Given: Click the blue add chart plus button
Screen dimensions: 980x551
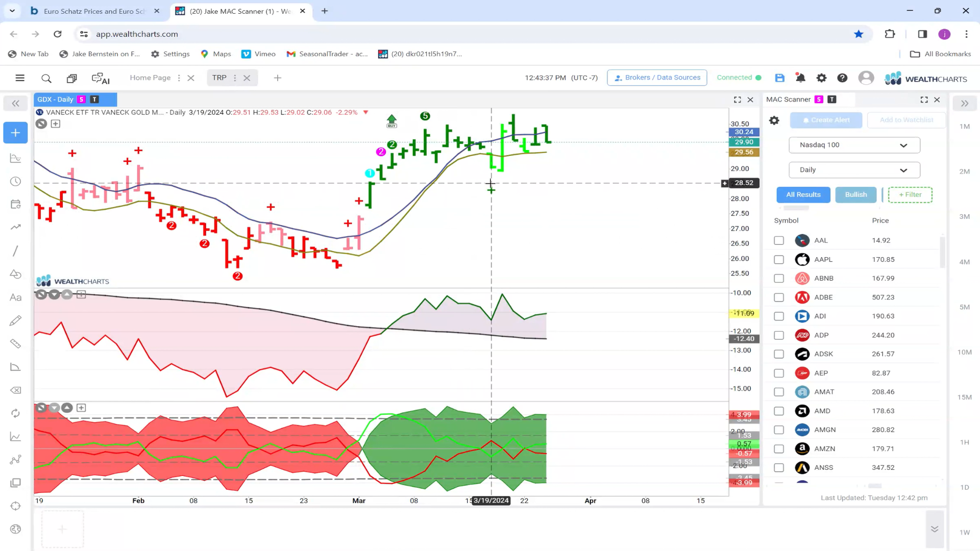Looking at the screenshot, I should point(15,133).
